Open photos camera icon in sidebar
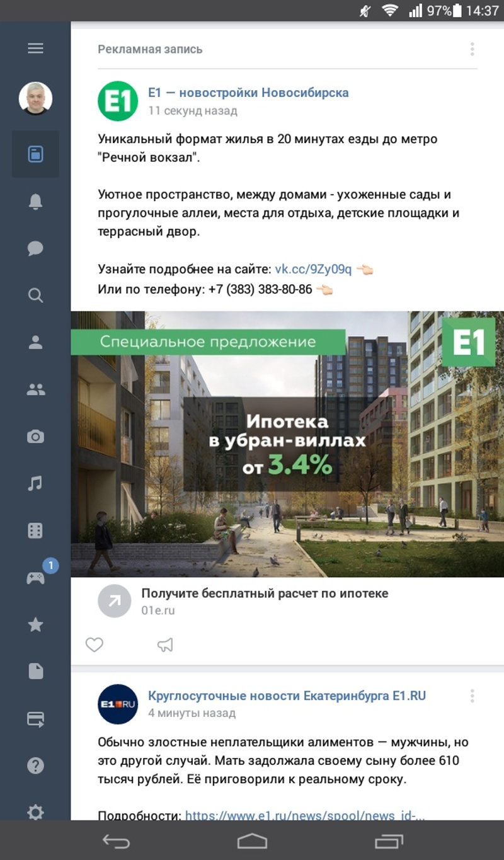 coord(35,436)
